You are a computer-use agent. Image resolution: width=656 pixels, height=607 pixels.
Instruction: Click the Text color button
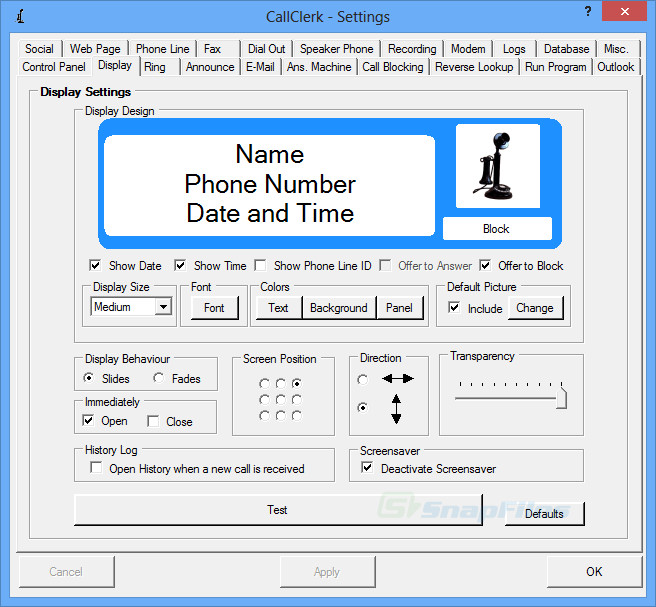click(278, 308)
